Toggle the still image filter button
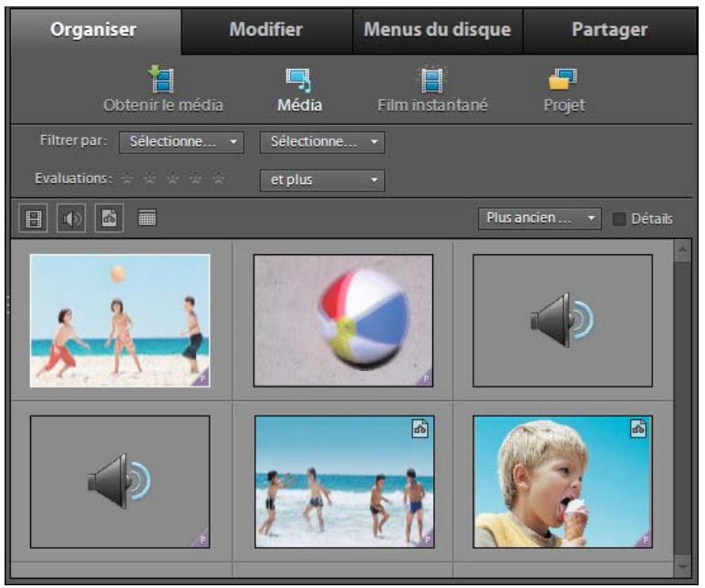 click(109, 219)
